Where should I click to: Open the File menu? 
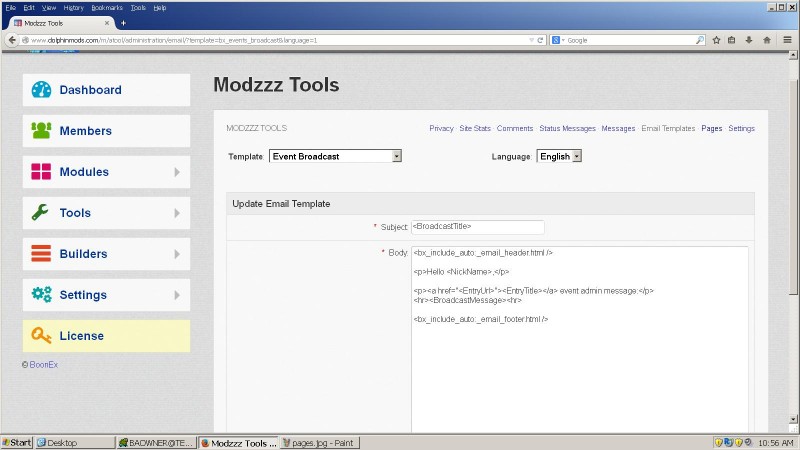tap(11, 8)
